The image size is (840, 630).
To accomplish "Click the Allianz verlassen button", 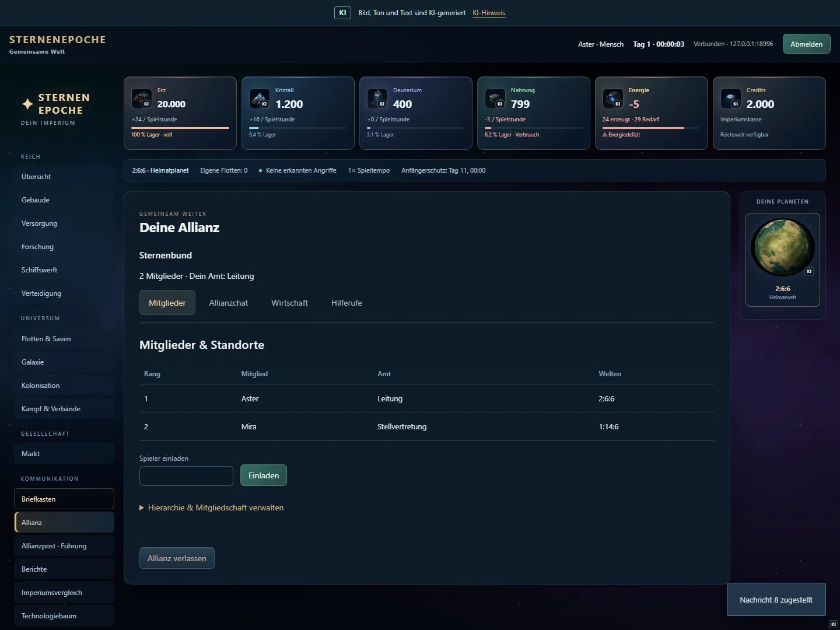I will coord(177,558).
